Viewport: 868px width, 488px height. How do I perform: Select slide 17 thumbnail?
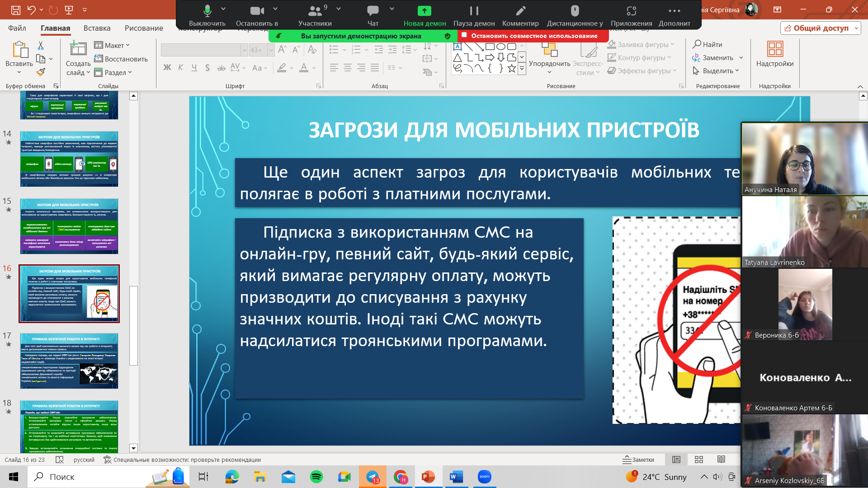pyautogui.click(x=69, y=361)
